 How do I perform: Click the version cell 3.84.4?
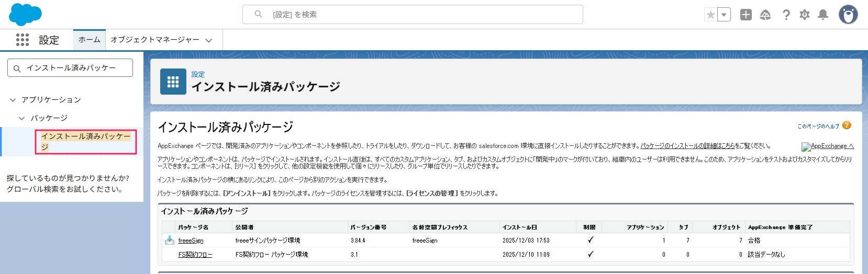358,241
